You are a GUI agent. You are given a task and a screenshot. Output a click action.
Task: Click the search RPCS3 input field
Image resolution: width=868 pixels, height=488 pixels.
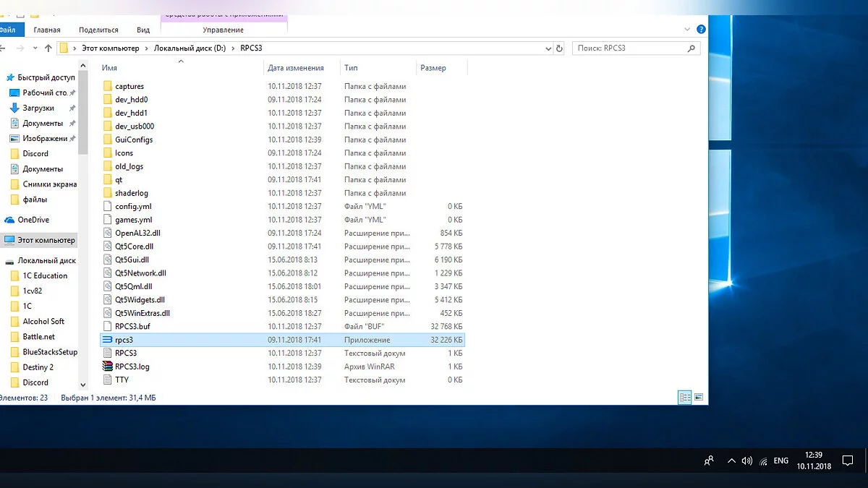[629, 48]
